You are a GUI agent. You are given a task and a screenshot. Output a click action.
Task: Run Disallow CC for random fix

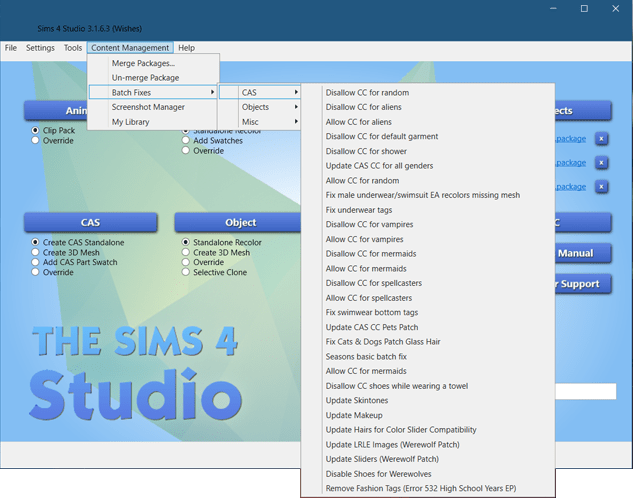click(428, 92)
